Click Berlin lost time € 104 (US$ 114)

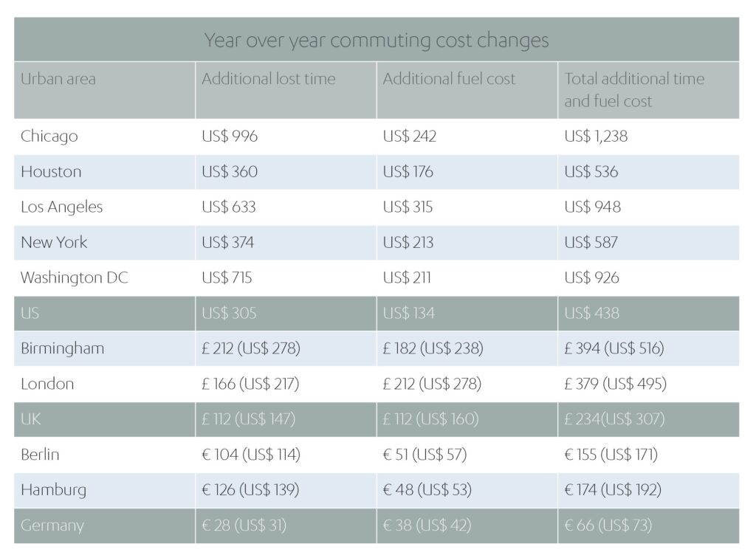tap(251, 455)
